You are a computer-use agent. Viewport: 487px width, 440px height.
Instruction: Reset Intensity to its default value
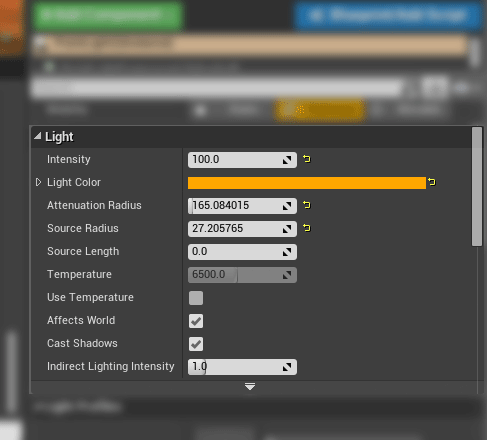click(x=307, y=159)
